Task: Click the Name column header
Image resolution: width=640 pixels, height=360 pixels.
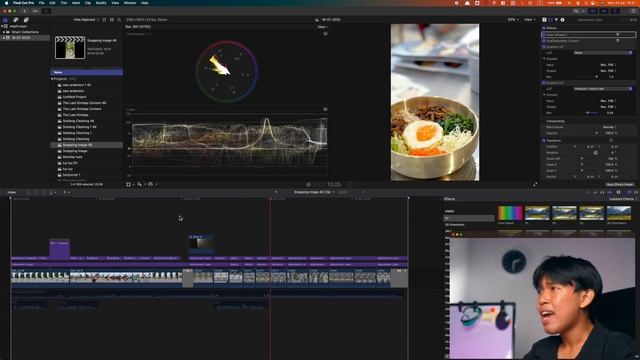Action: [87, 72]
